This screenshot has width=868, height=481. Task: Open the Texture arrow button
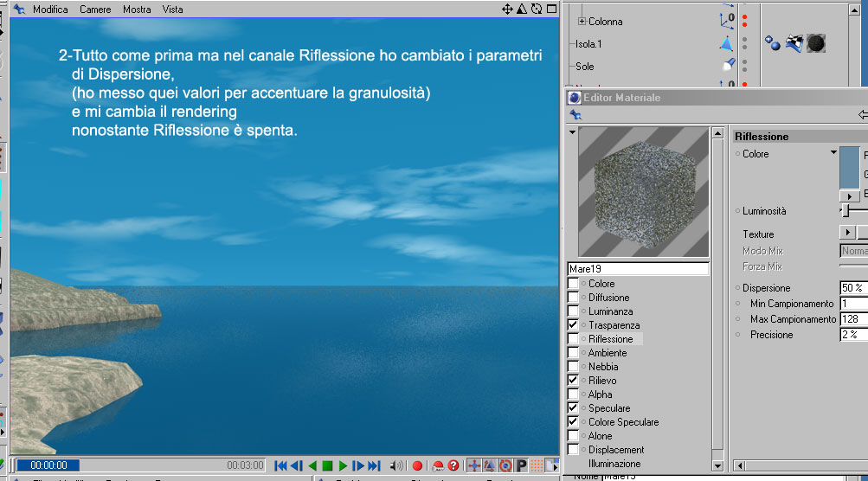click(x=847, y=233)
